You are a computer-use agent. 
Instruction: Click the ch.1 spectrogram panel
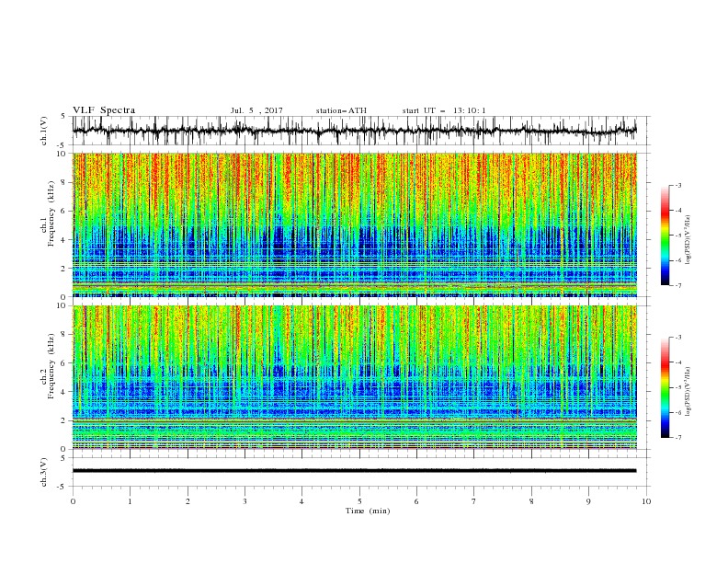(355, 224)
